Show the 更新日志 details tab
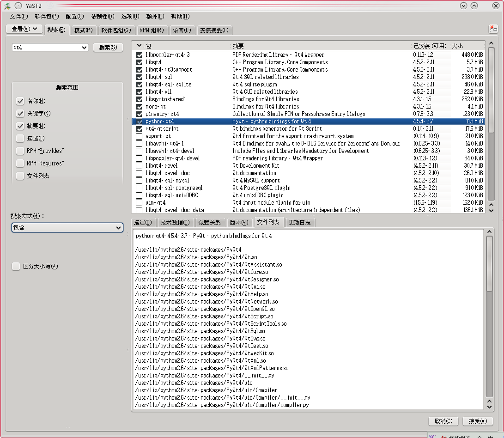The image size is (504, 438). 299,223
